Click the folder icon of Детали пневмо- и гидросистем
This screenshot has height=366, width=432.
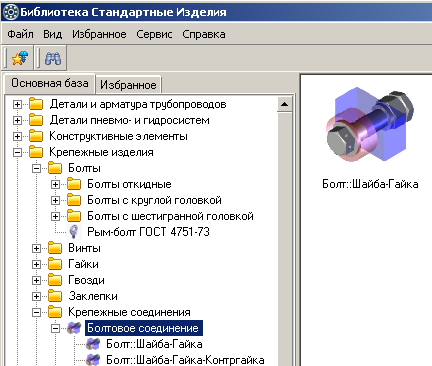36,120
